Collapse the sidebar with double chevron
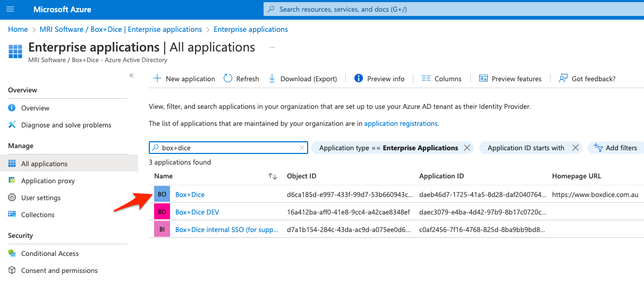The height and width of the screenshot is (283, 644). 131,75
